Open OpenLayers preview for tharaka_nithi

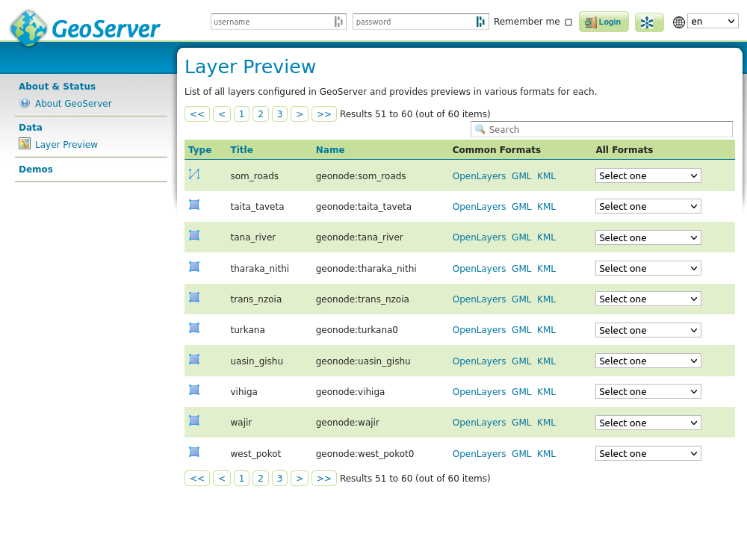coord(479,268)
